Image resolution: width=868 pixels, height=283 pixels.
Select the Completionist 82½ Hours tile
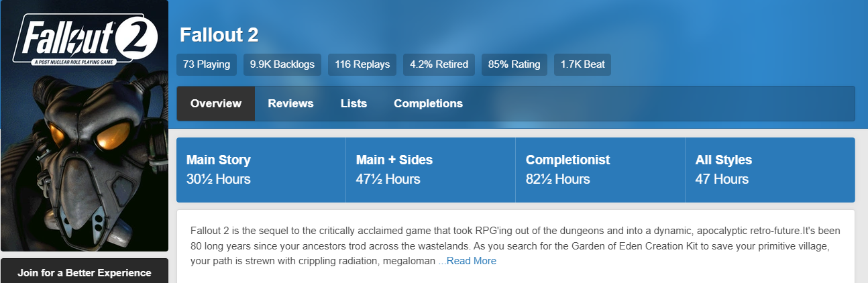coord(600,170)
